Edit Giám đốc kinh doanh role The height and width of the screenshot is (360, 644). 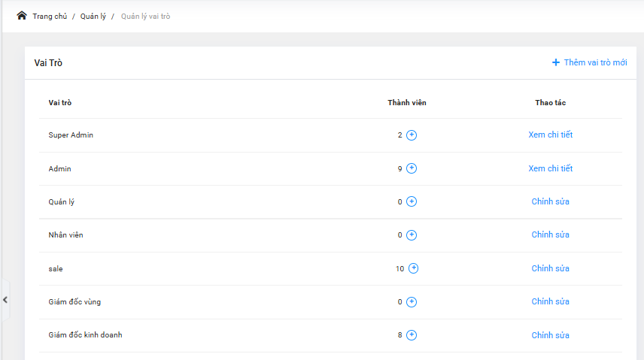point(550,335)
